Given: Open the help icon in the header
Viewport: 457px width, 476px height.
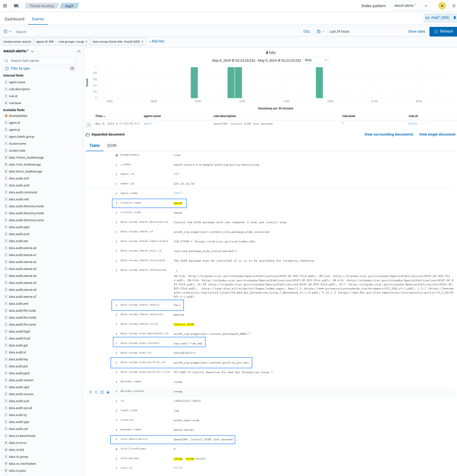Looking at the screenshot, I should (454, 6).
